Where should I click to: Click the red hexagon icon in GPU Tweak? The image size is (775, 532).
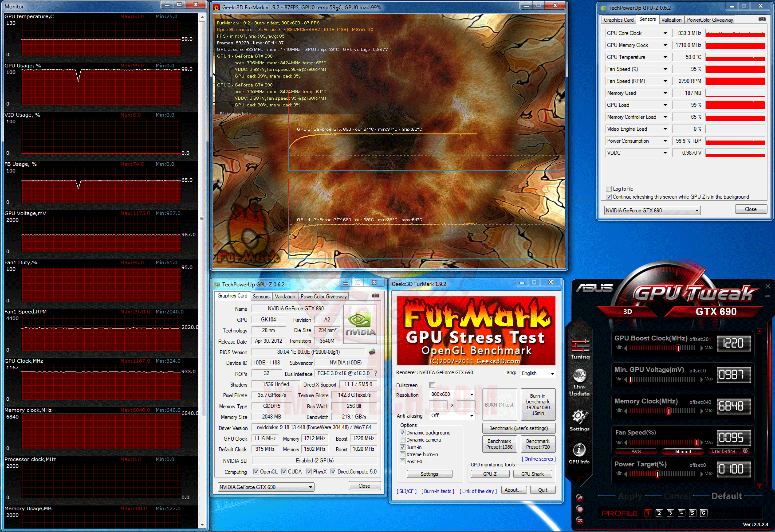coord(579,509)
